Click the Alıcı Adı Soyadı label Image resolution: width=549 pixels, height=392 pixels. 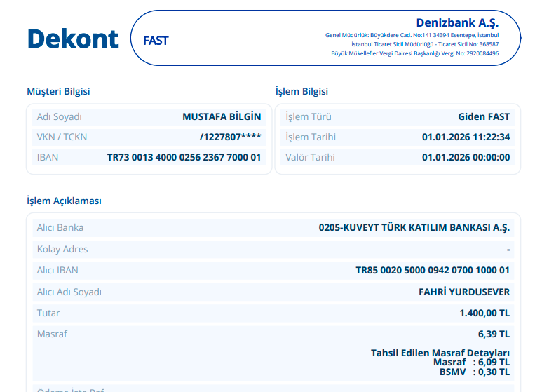pyautogui.click(x=69, y=292)
